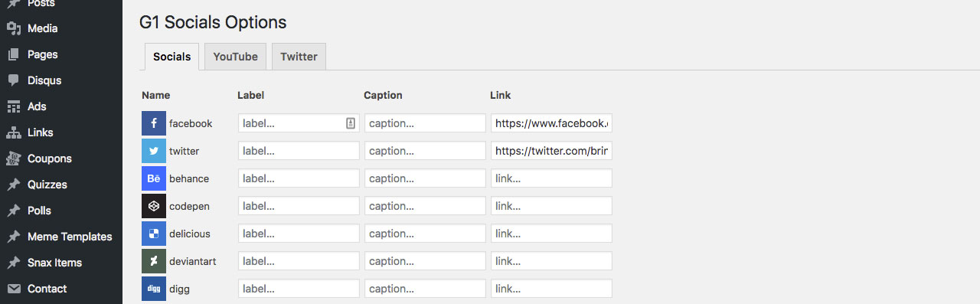980x304 pixels.
Task: Switch to the Twitter tab
Action: point(299,57)
